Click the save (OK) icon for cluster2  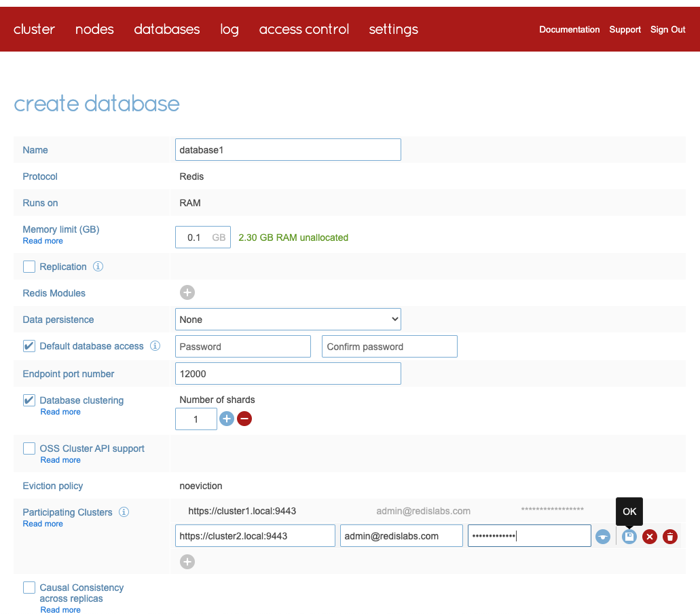[x=629, y=537]
